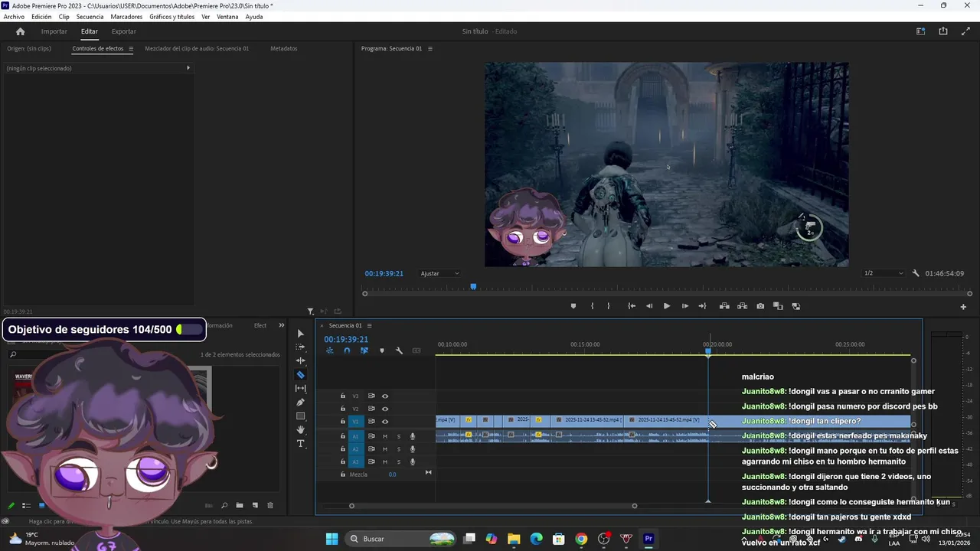Expand the Secuencia 01 timeline panel menu

click(369, 326)
